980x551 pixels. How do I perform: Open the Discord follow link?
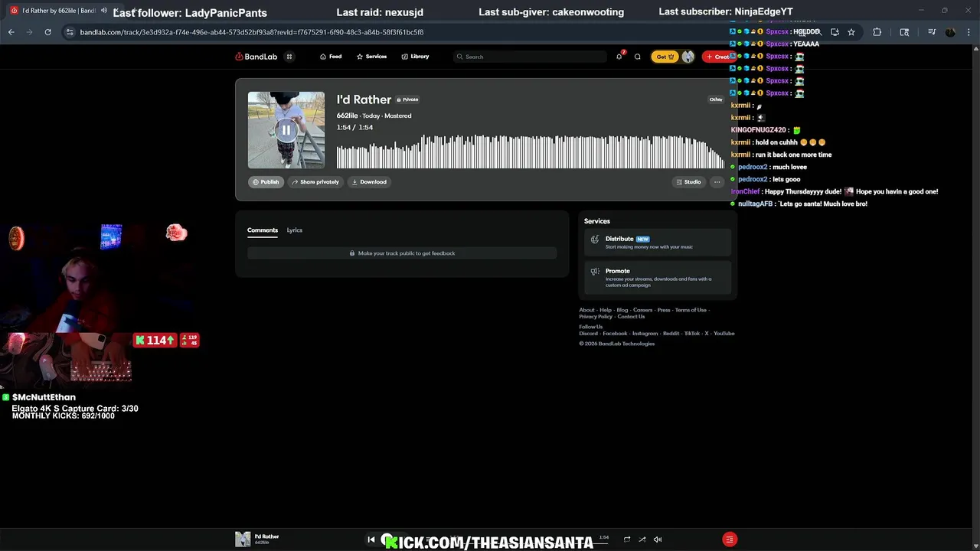(588, 334)
